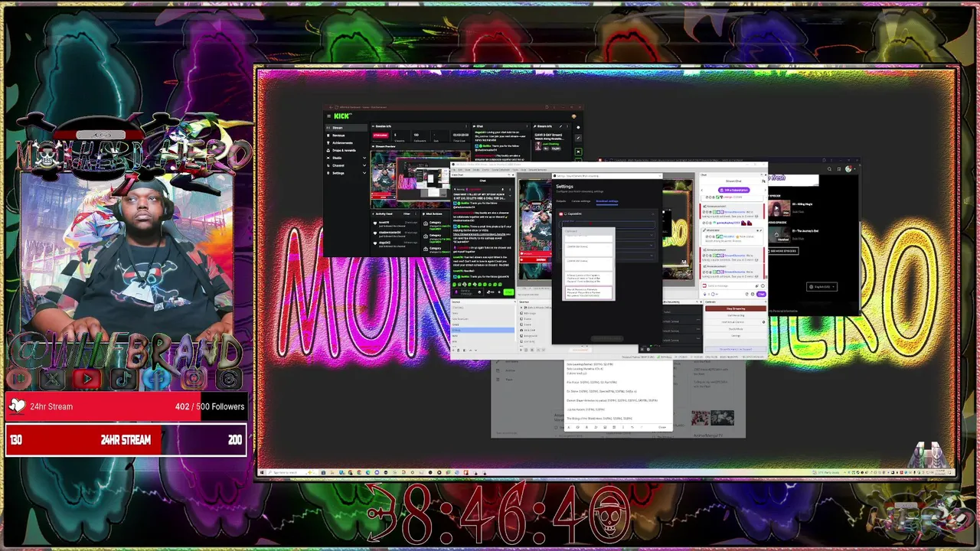Click the 24HR STREAM 130-200 progress bar
This screenshot has height=551, width=980.
[126, 440]
